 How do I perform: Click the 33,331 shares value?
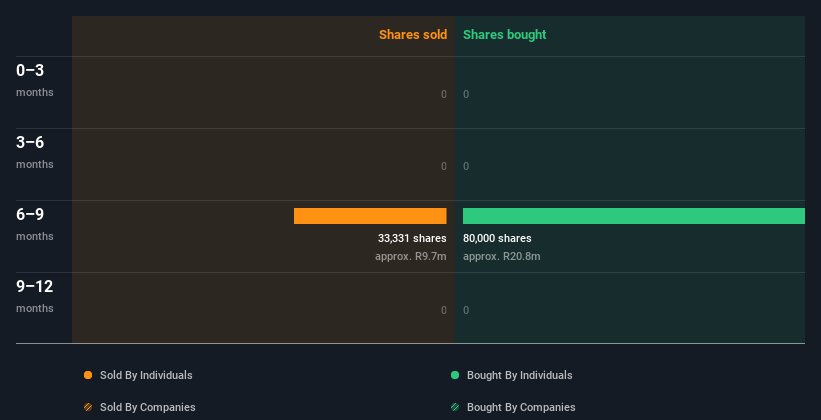click(x=412, y=238)
